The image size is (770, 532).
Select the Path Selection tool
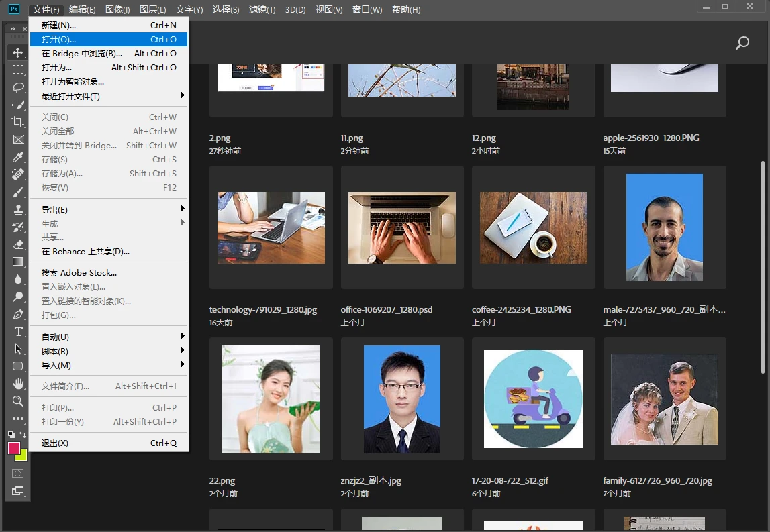coord(18,349)
